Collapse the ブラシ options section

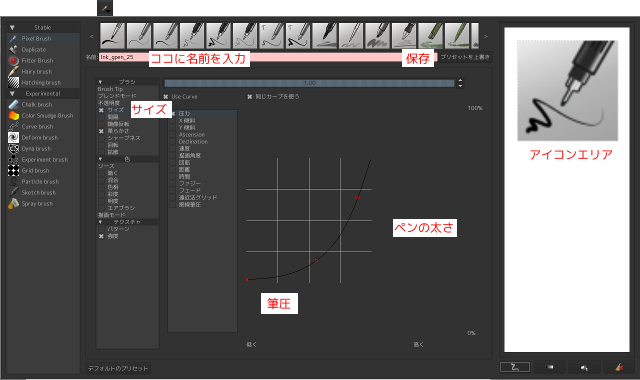click(100, 82)
